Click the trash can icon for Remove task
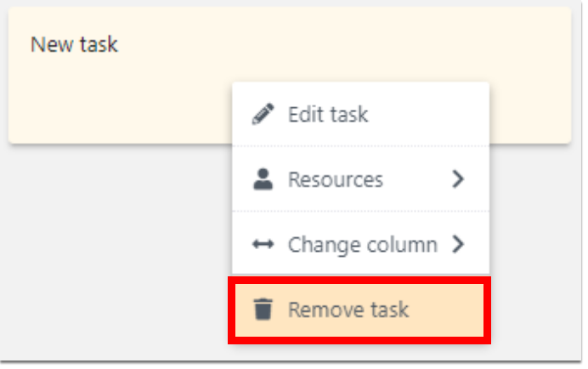Screen dimensions: 588x369 click(263, 309)
